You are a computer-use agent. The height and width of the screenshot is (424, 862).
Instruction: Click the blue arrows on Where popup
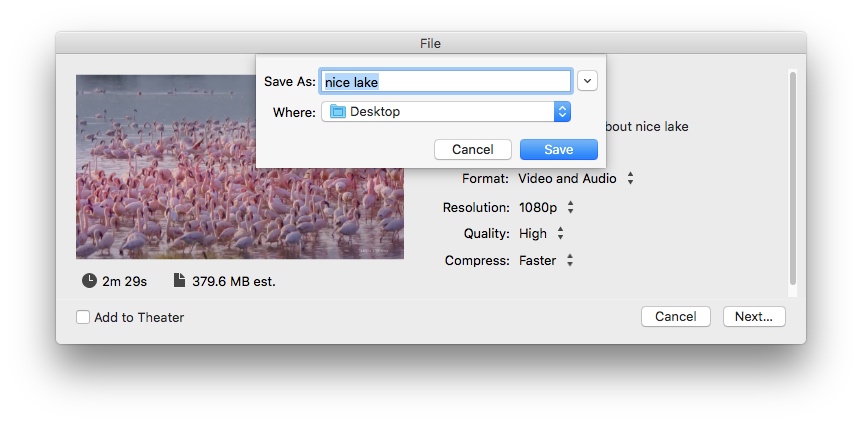click(x=562, y=112)
